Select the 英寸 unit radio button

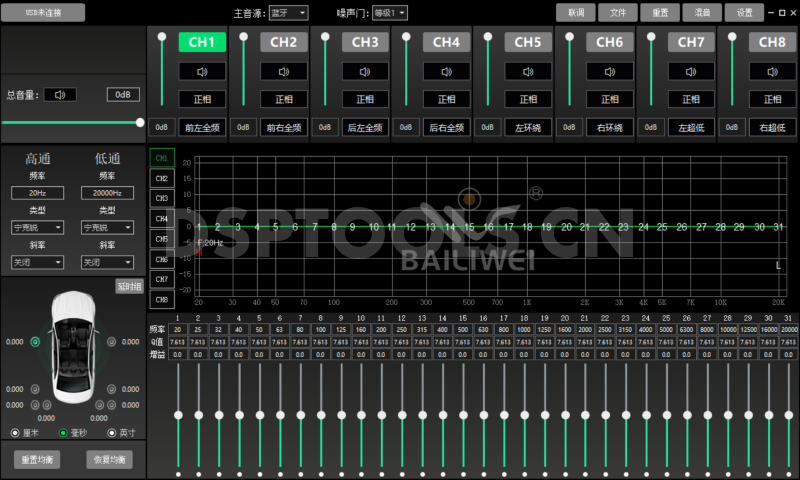[111, 433]
